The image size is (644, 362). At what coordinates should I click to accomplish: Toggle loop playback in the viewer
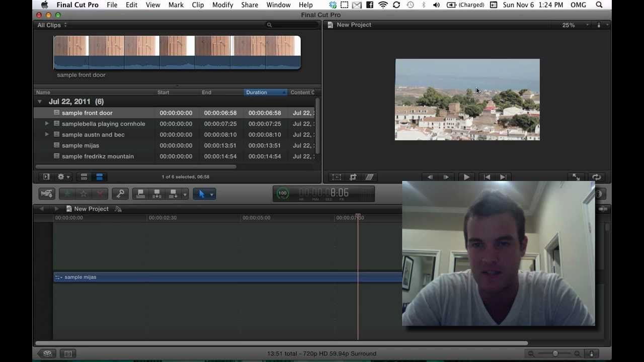tap(596, 177)
